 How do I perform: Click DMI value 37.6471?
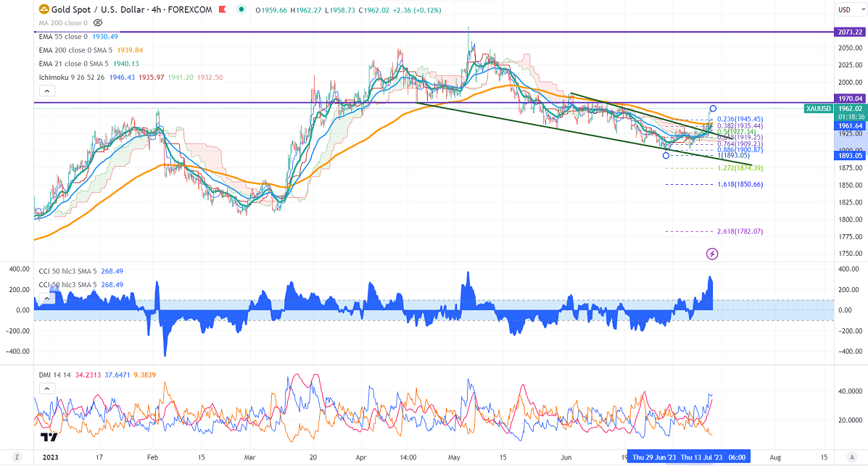click(117, 375)
